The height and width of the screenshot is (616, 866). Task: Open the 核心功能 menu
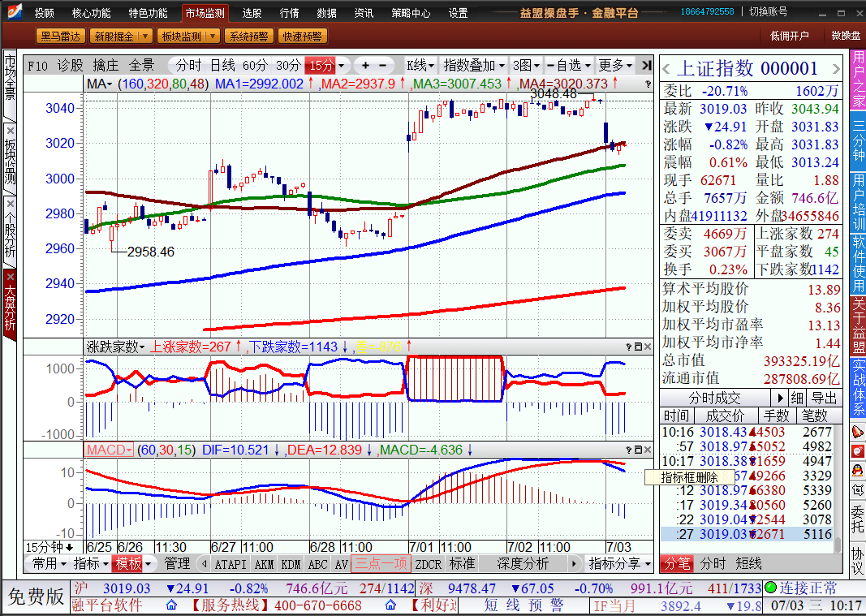[91, 13]
